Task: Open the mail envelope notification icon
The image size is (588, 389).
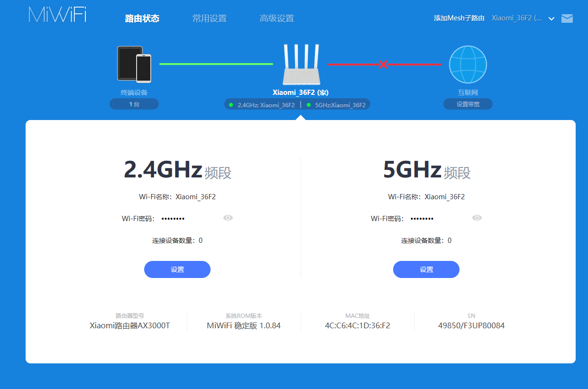Action: [x=567, y=19]
